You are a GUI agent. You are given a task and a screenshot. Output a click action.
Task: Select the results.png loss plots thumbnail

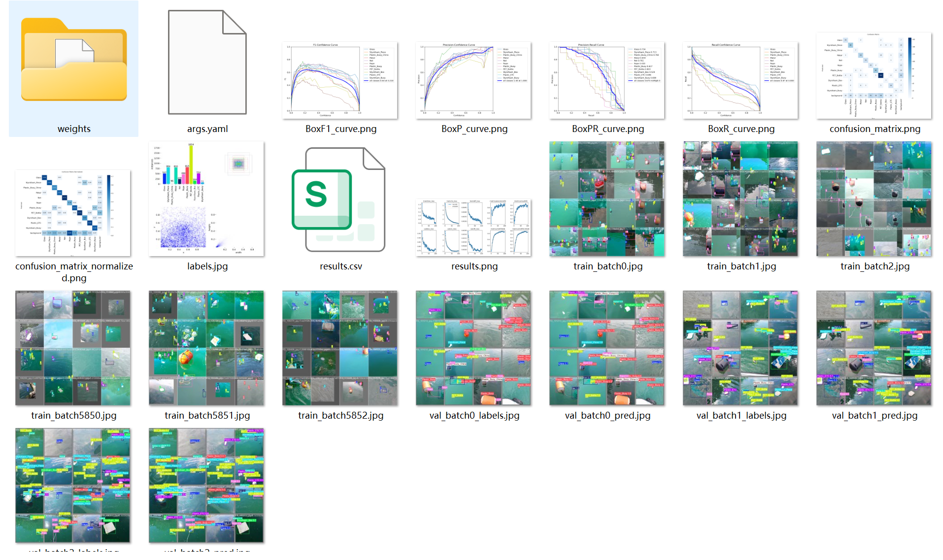point(473,228)
